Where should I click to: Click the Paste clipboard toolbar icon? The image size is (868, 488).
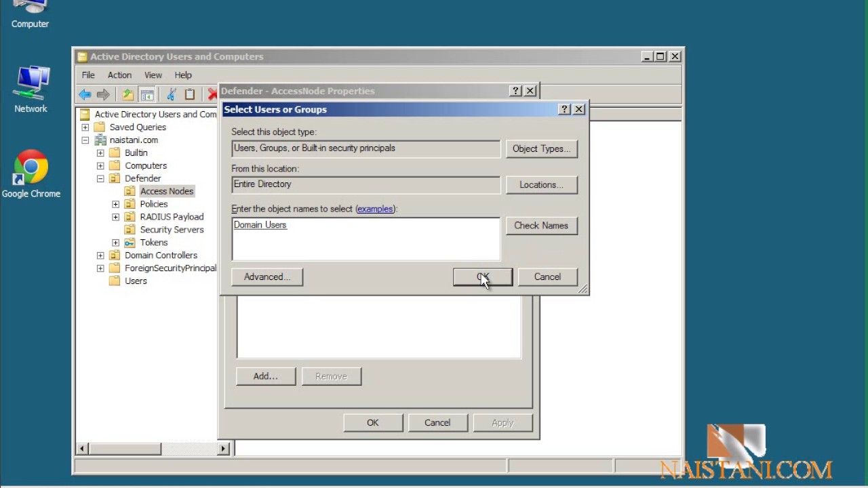(190, 95)
